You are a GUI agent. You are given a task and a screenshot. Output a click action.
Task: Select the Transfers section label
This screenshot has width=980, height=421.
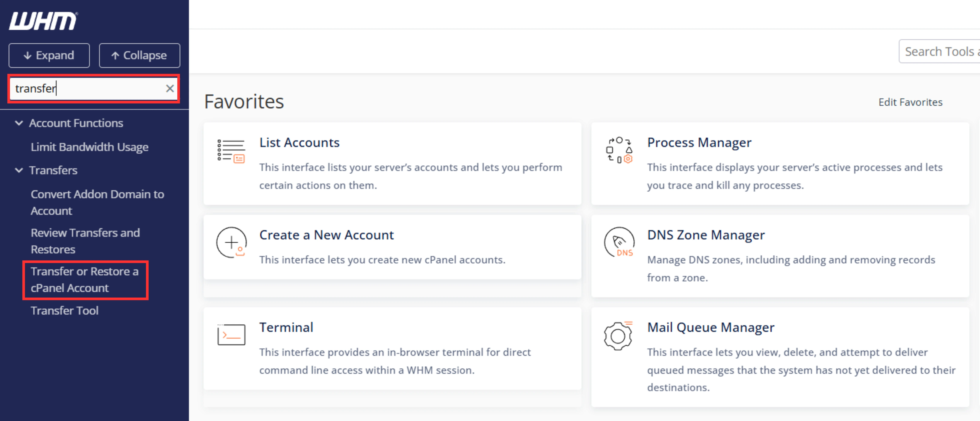pos(53,170)
